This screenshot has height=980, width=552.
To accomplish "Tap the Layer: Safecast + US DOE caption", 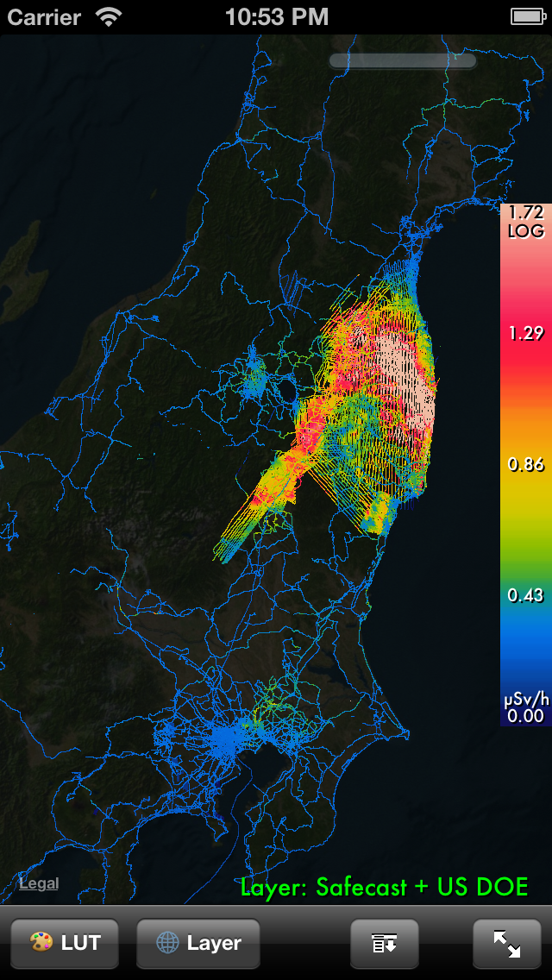I will 385,886.
